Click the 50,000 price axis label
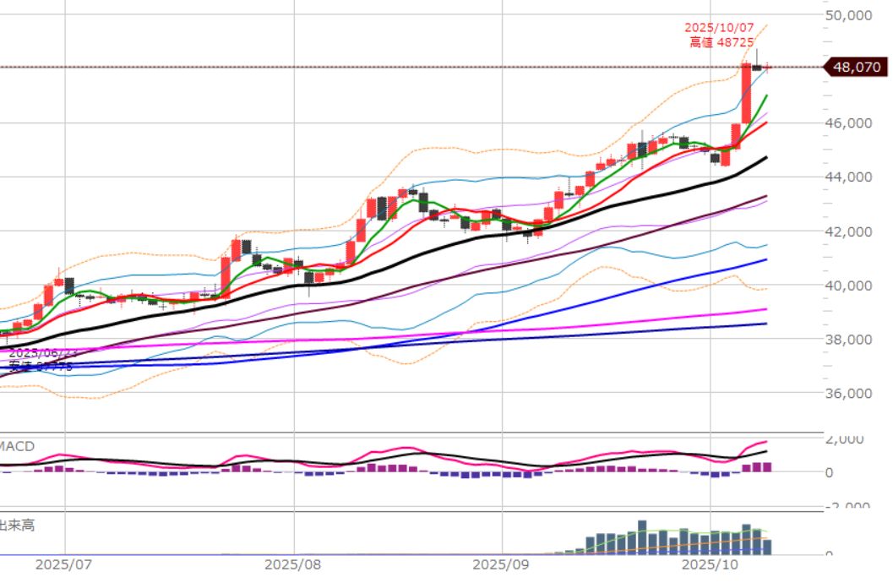This screenshot has width=893, height=588. click(848, 15)
